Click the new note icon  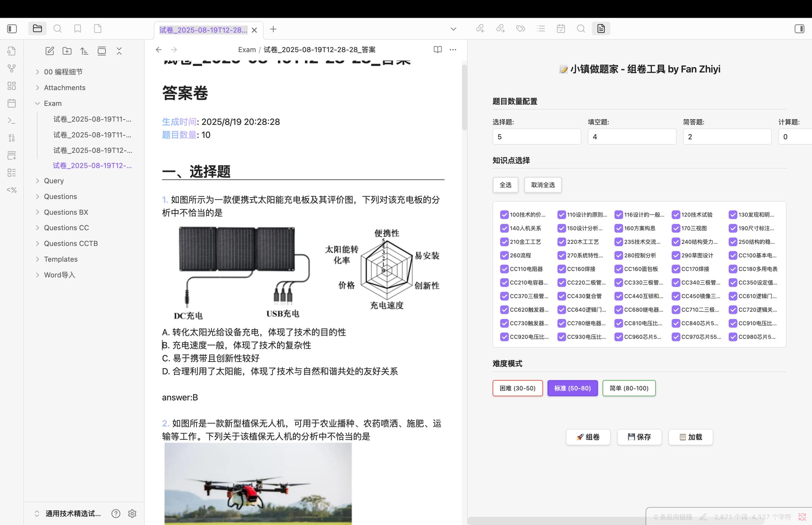coord(49,51)
